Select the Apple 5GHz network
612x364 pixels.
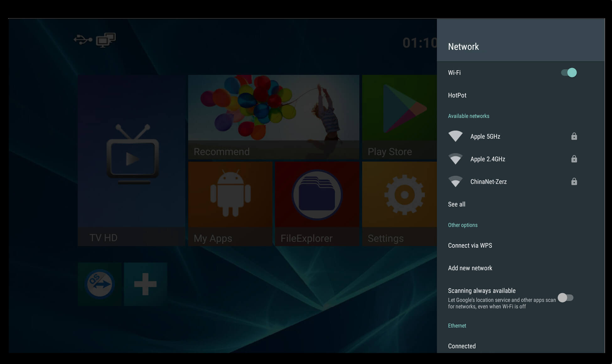(485, 136)
